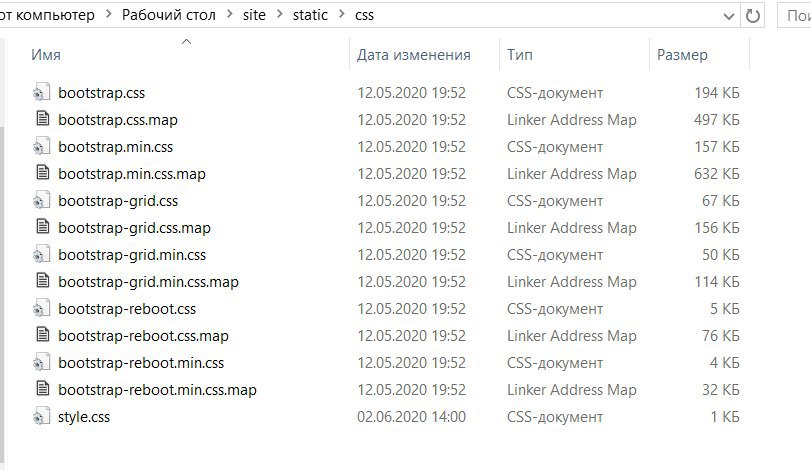The image size is (811, 470).
Task: Select the bootstrap.css.map file name
Action: [118, 120]
